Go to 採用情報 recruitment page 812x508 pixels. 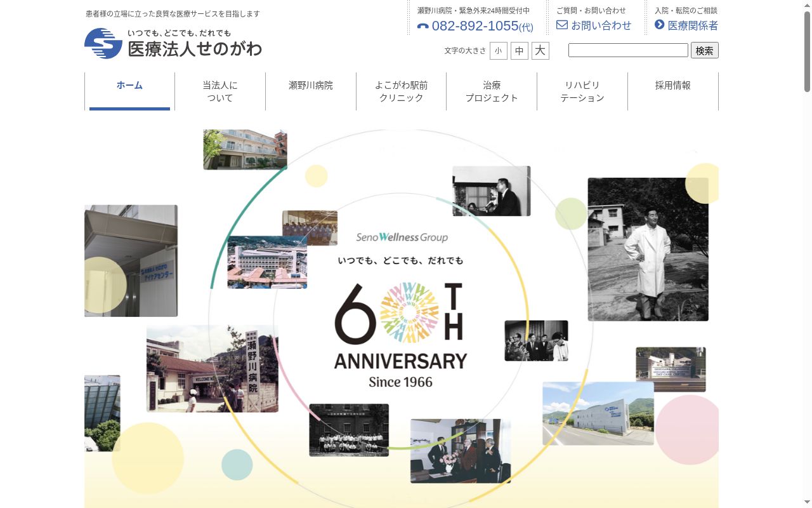tap(673, 91)
